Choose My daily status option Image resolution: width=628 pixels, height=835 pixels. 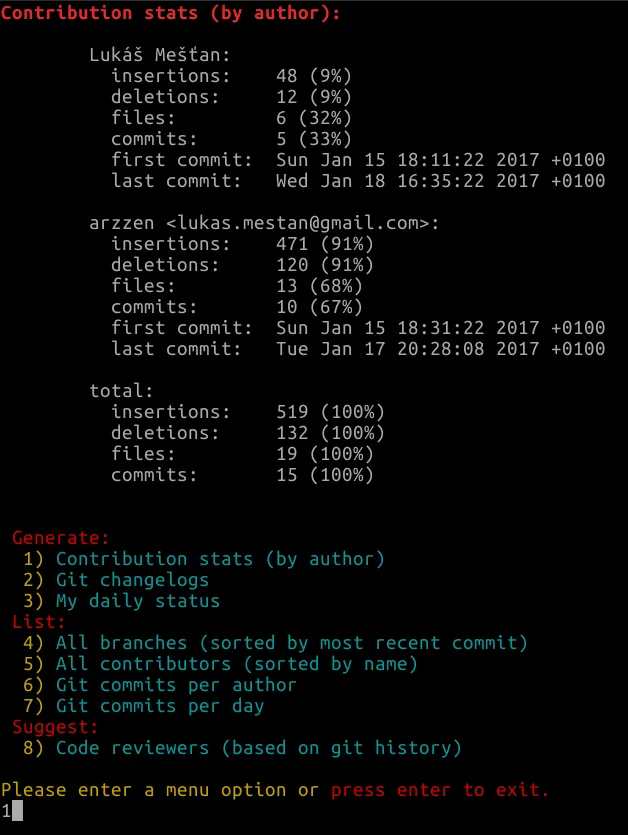[121, 601]
